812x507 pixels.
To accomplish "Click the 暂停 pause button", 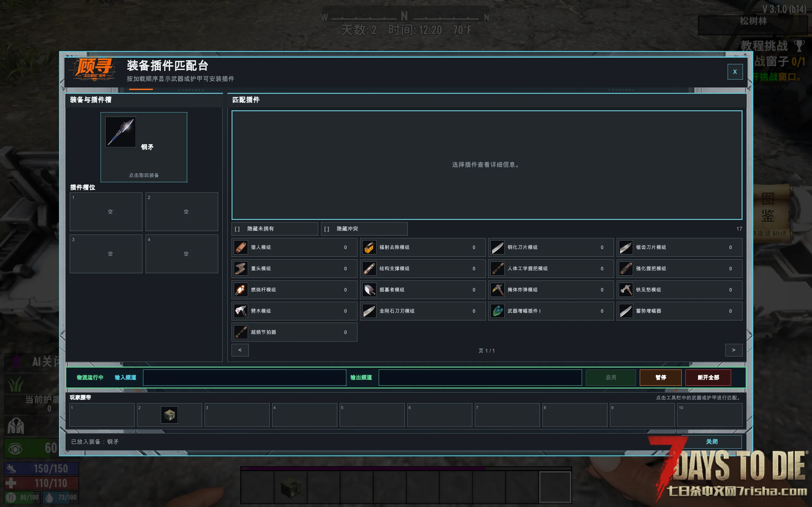I will pyautogui.click(x=660, y=378).
